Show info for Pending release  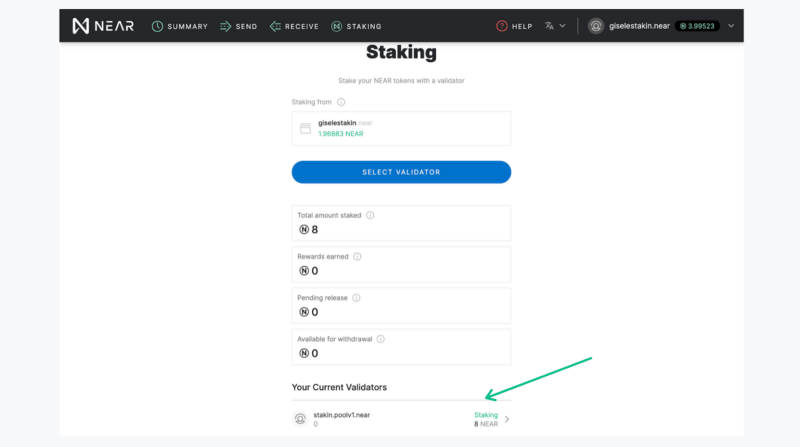[356, 298]
